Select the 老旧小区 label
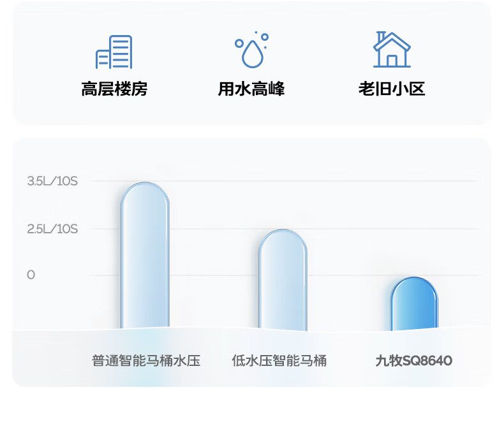The image size is (504, 422). (392, 89)
